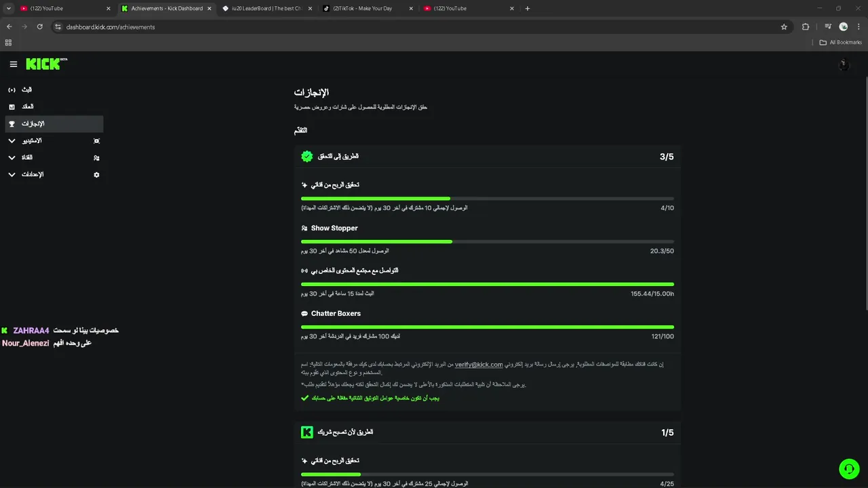Open العائد in the sidebar
This screenshot has height=488, width=868.
pyautogui.click(x=54, y=106)
